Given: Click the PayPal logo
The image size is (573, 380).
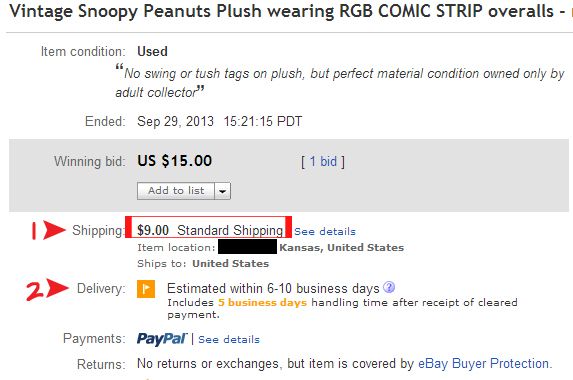Looking at the screenshot, I should 162,339.
